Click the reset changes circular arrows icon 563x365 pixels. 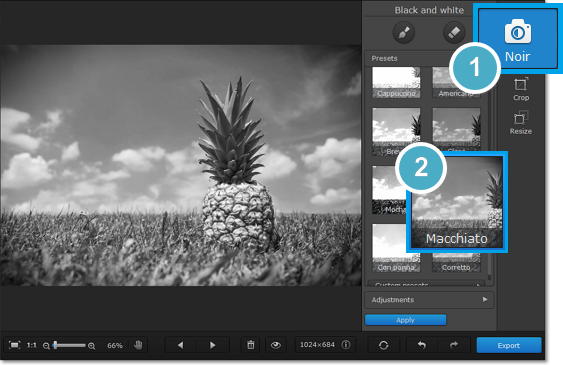383,345
